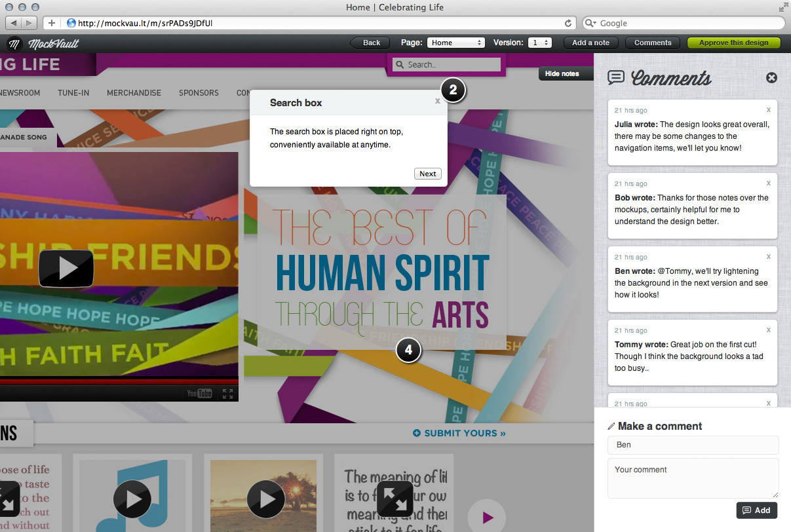This screenshot has height=532, width=791.
Task: Submit the comment with the Add button
Action: 756,510
